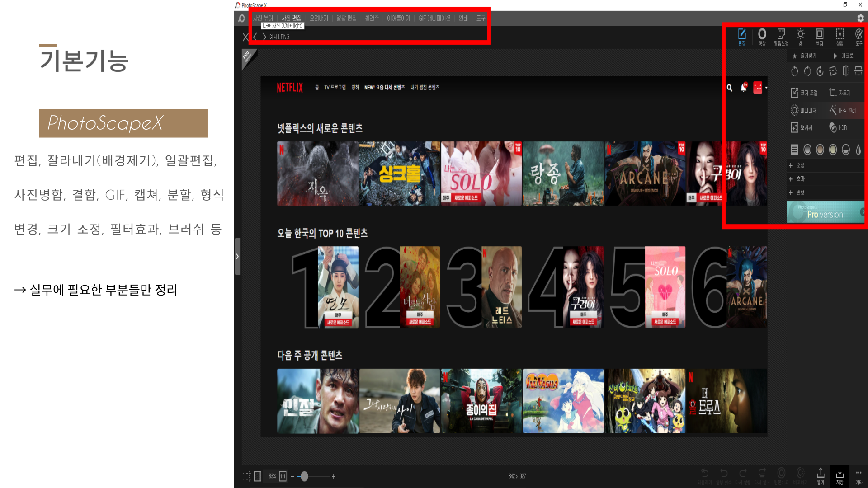Set zoom to 1:1 actual size

click(x=283, y=476)
